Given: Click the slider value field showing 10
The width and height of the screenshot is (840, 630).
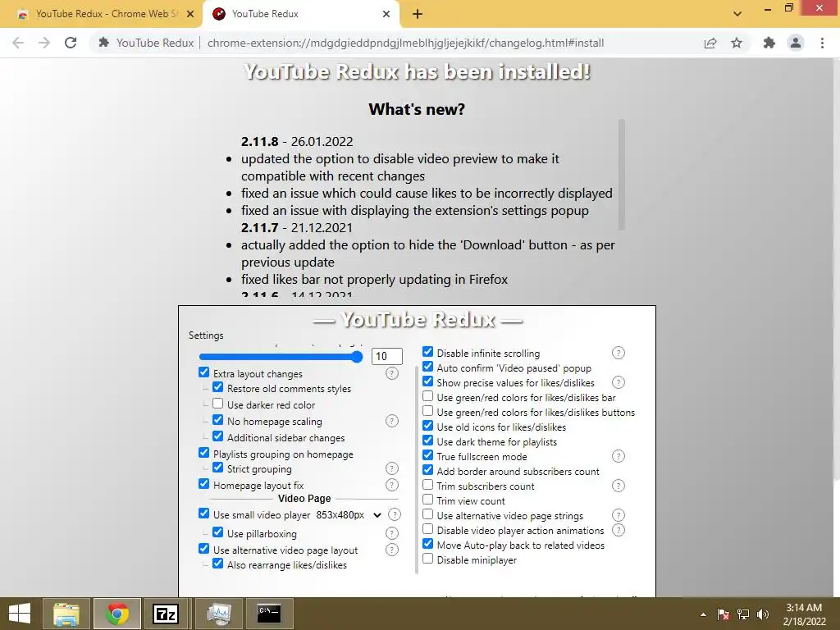Looking at the screenshot, I should [x=387, y=356].
